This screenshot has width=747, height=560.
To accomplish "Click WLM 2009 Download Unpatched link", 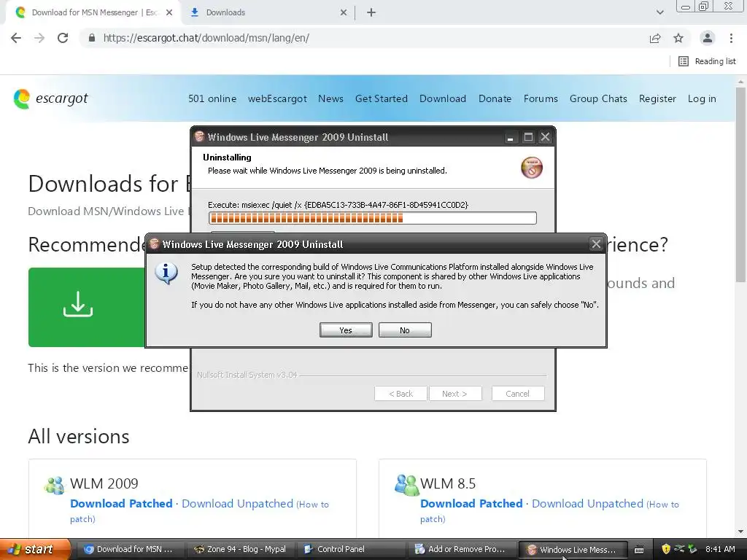I will click(237, 503).
